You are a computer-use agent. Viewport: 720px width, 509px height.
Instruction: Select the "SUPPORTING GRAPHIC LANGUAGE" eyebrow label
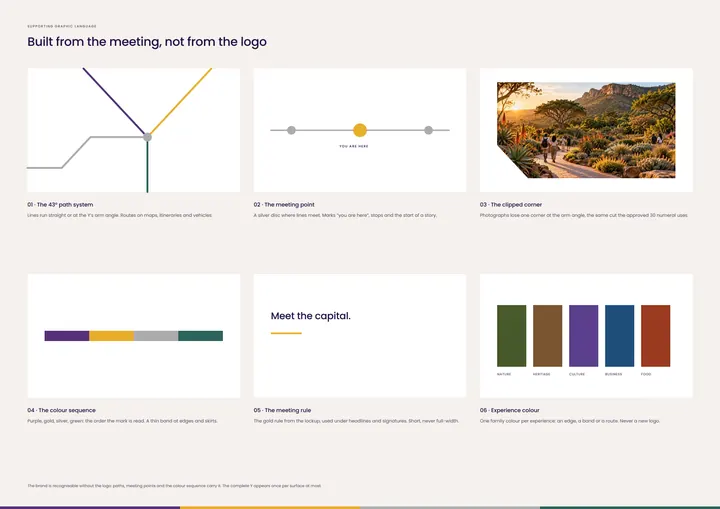click(62, 26)
